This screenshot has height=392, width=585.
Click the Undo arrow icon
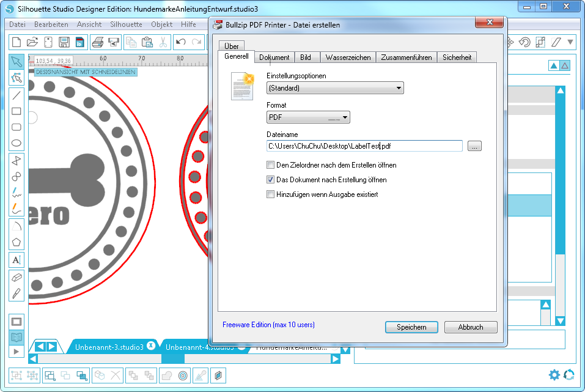180,42
